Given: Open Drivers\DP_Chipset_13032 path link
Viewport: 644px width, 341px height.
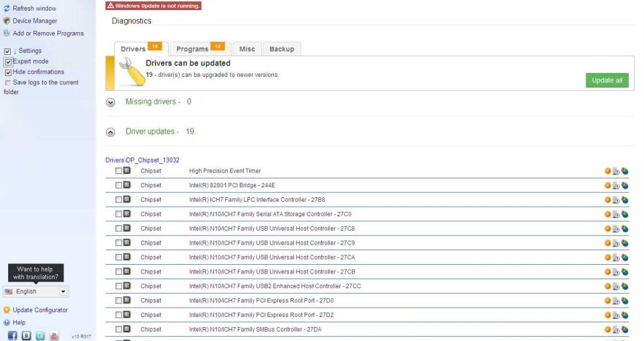Looking at the screenshot, I should tap(142, 160).
